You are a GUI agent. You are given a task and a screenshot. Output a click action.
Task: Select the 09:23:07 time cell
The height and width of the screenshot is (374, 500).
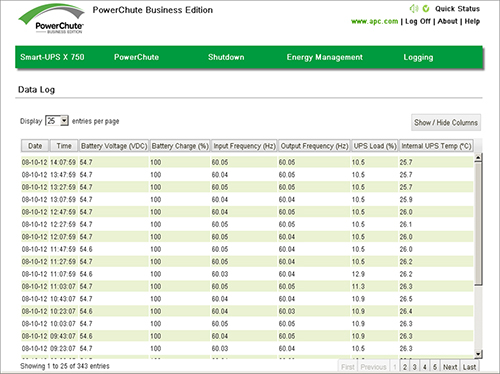pos(63,349)
